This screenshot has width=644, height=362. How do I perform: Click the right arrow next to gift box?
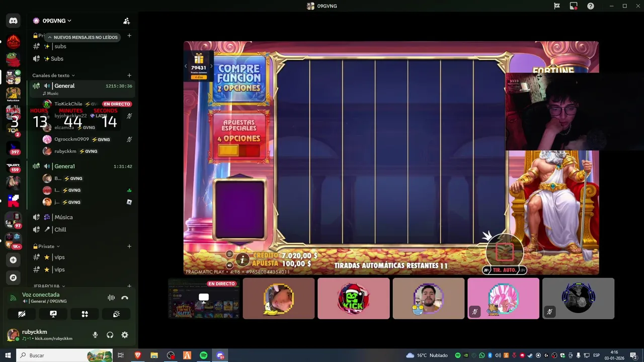[x=211, y=66]
